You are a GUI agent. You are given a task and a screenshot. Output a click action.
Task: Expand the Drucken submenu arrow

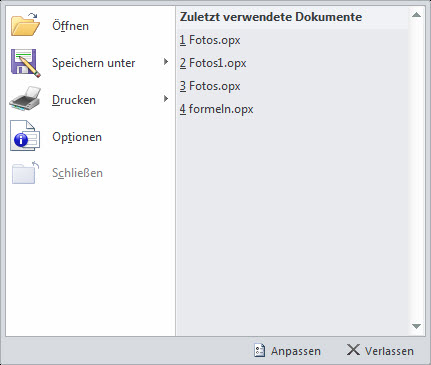pyautogui.click(x=166, y=99)
